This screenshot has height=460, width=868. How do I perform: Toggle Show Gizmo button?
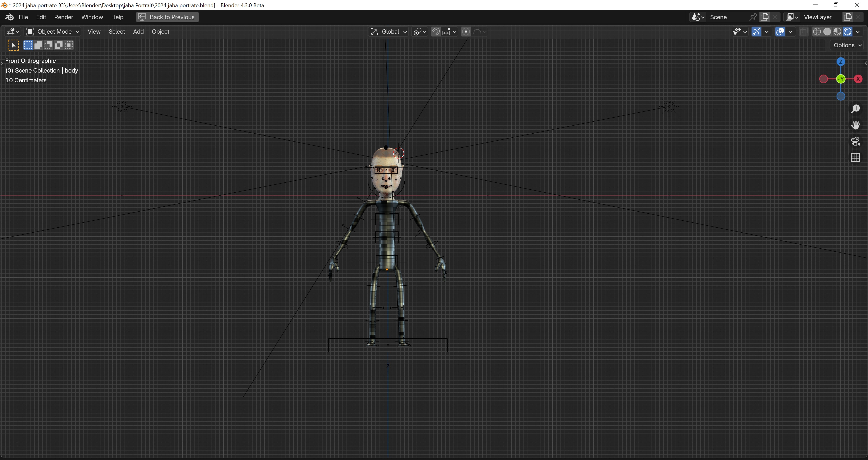pos(756,32)
